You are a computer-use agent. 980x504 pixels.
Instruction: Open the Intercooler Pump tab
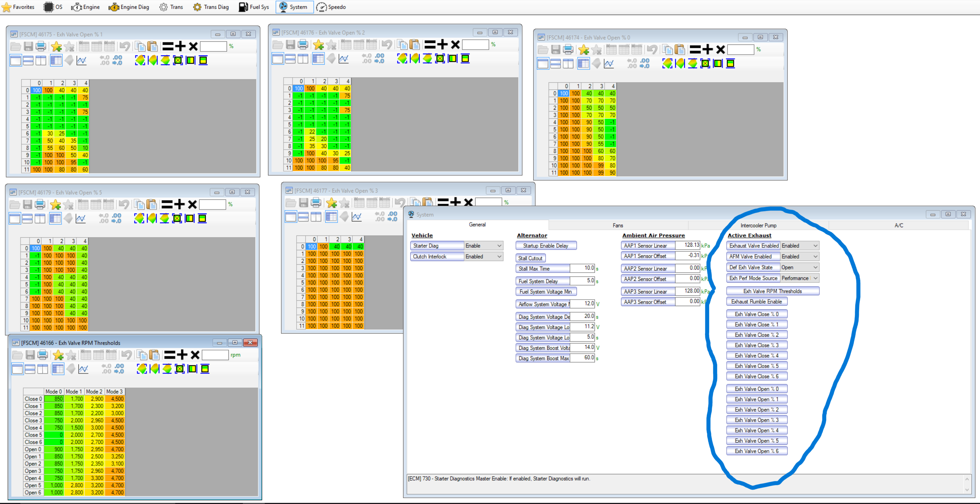click(x=758, y=225)
